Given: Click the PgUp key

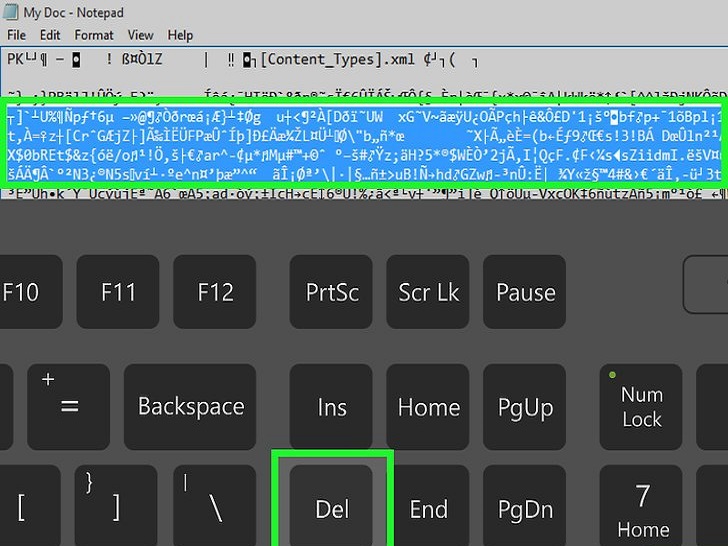Looking at the screenshot, I should pos(525,407).
